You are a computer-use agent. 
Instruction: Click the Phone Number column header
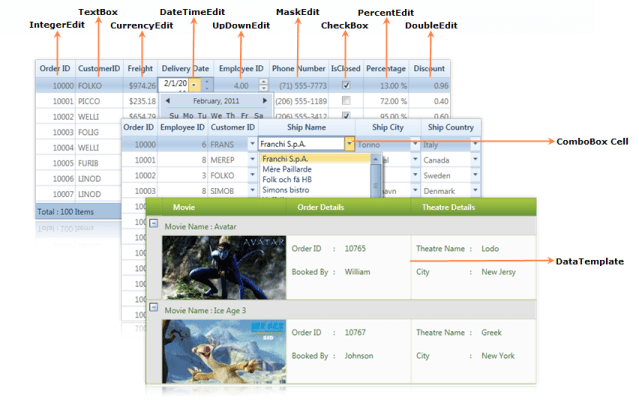tap(299, 68)
